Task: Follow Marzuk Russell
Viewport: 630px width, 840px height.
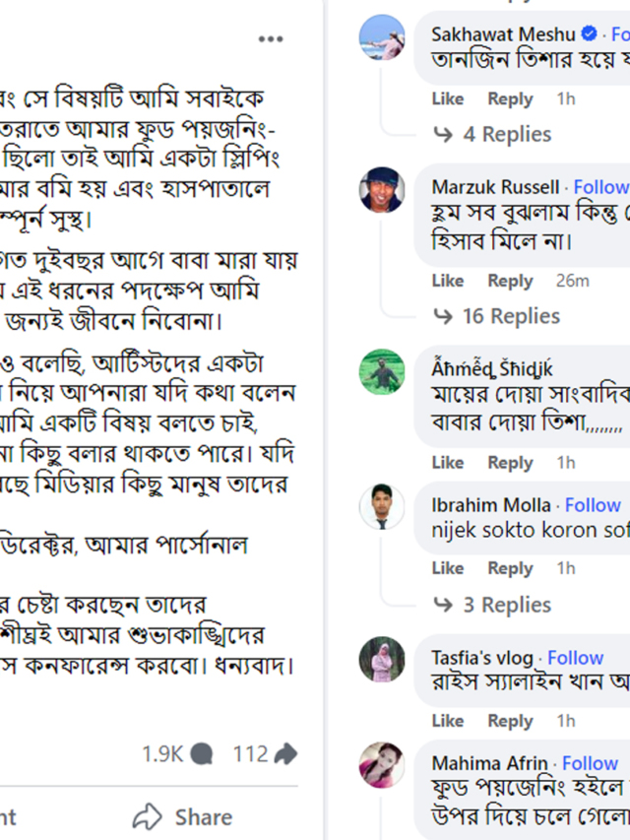Action: pos(601,186)
